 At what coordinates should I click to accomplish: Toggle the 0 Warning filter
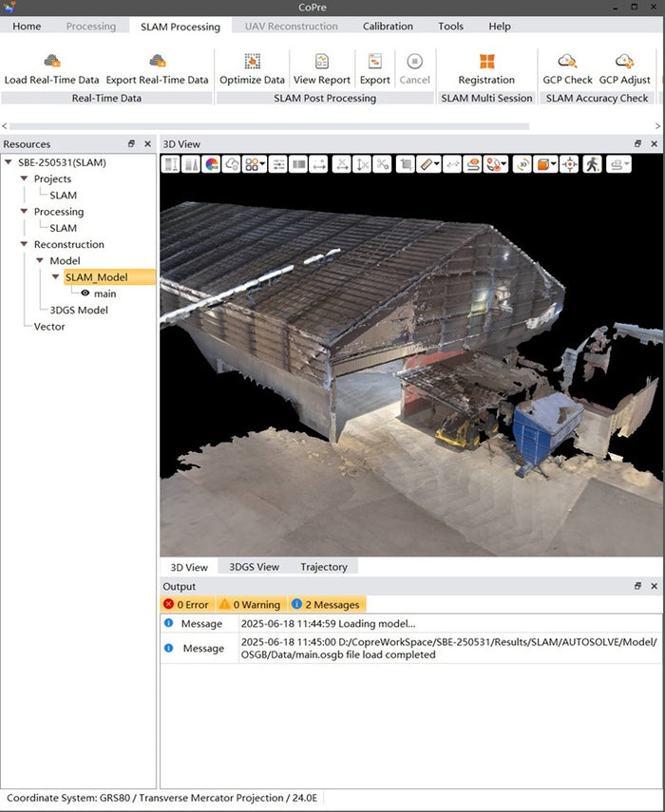click(x=250, y=604)
